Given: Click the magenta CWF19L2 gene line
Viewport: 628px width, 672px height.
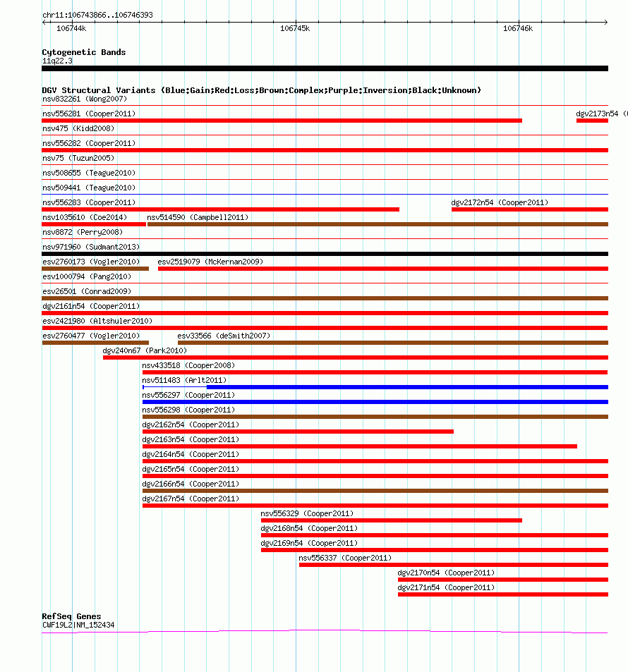Looking at the screenshot, I should click(325, 631).
